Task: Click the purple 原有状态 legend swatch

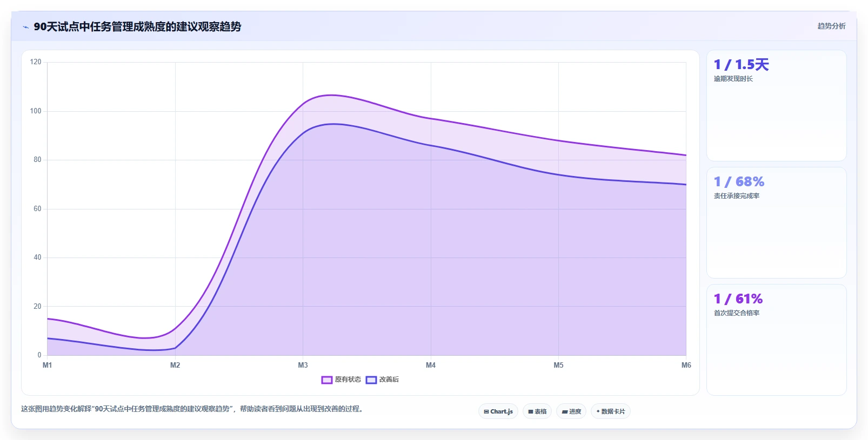Action: pyautogui.click(x=326, y=380)
